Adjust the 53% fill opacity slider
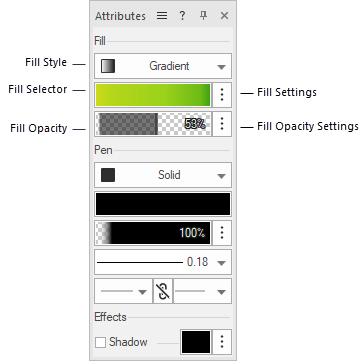361x361 pixels. (153, 124)
